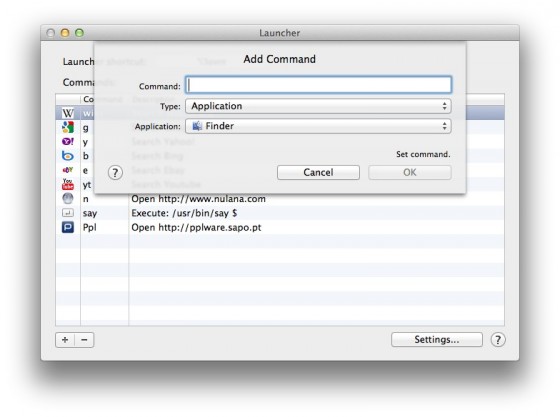Focus the Command text field
Viewport: 560px width, 417px height.
pos(318,85)
